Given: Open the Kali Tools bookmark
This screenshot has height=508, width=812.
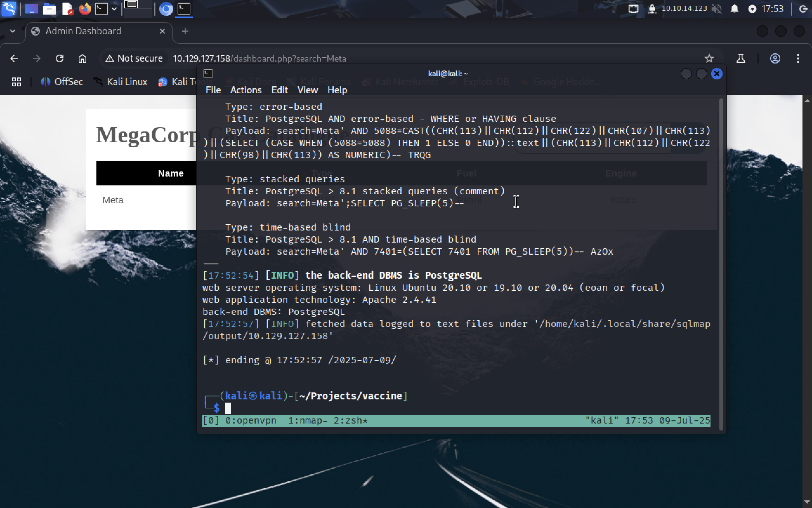Looking at the screenshot, I should (177, 82).
